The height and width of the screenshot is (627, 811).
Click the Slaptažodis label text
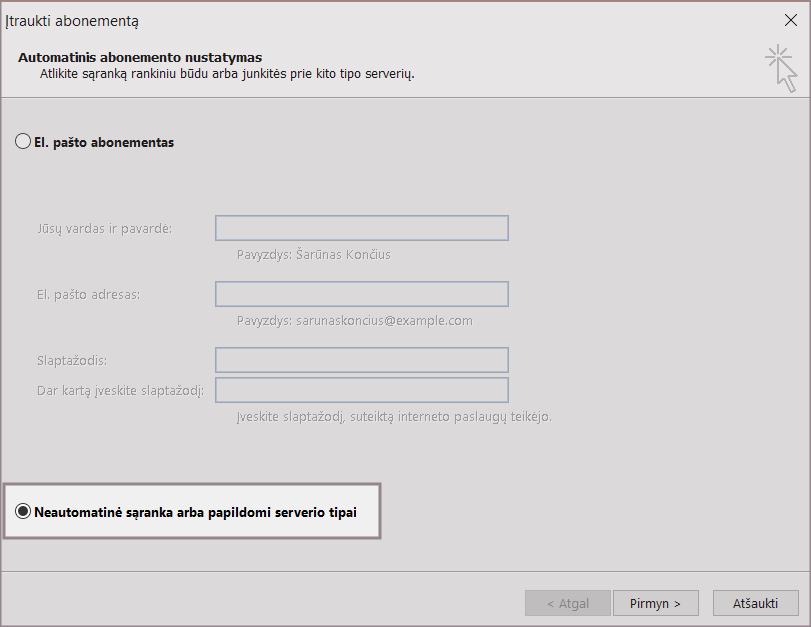click(x=71, y=360)
